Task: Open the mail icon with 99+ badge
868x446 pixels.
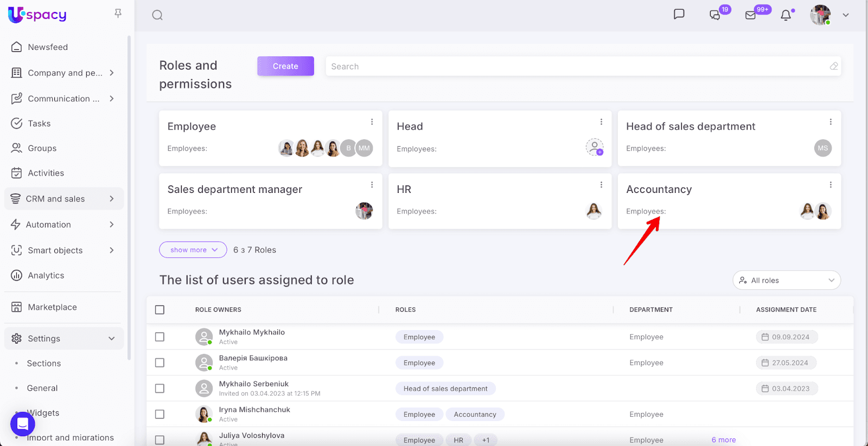Action: coord(751,15)
